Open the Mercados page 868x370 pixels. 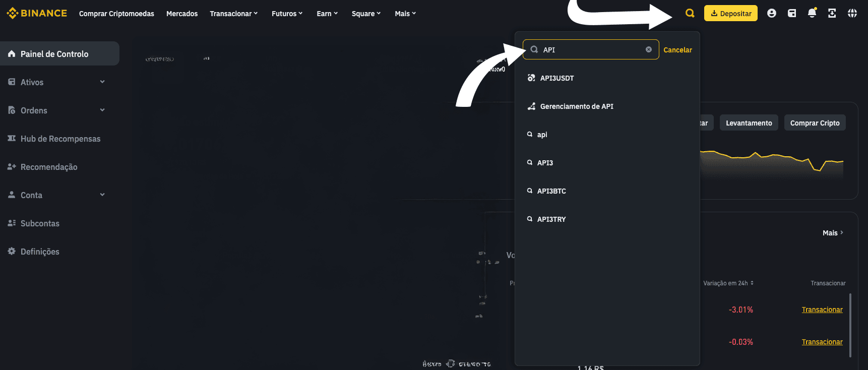pyautogui.click(x=182, y=14)
